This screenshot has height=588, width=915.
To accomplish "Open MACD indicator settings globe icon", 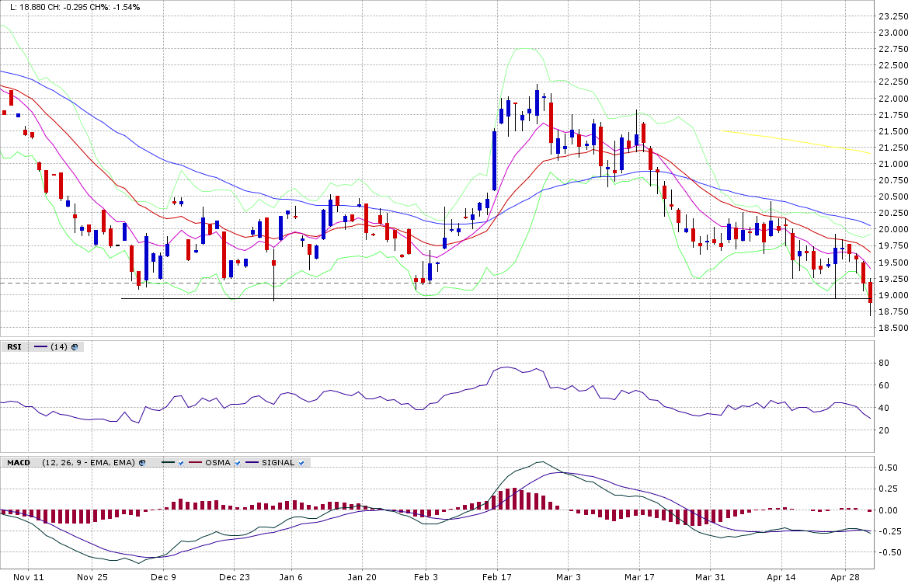I will [x=142, y=463].
